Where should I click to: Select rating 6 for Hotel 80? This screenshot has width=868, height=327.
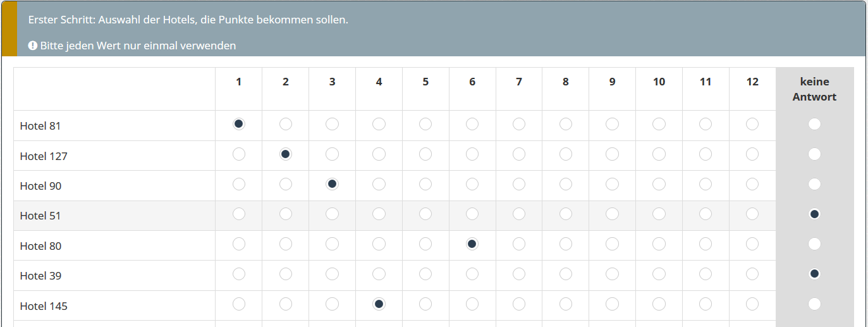(472, 244)
